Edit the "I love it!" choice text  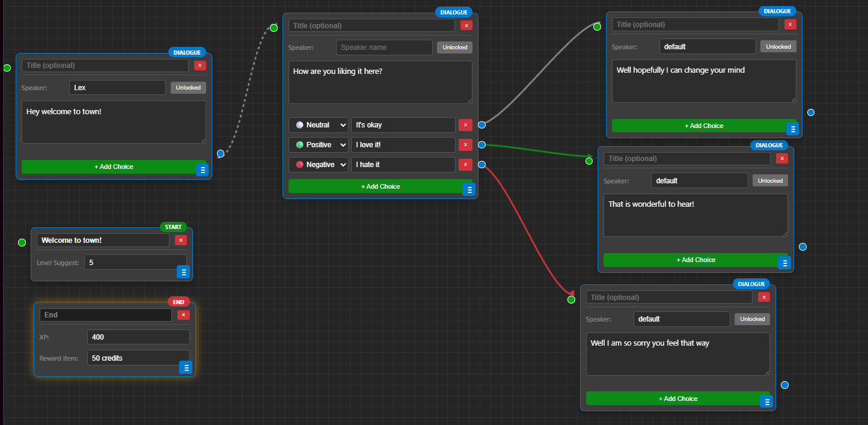coord(403,145)
